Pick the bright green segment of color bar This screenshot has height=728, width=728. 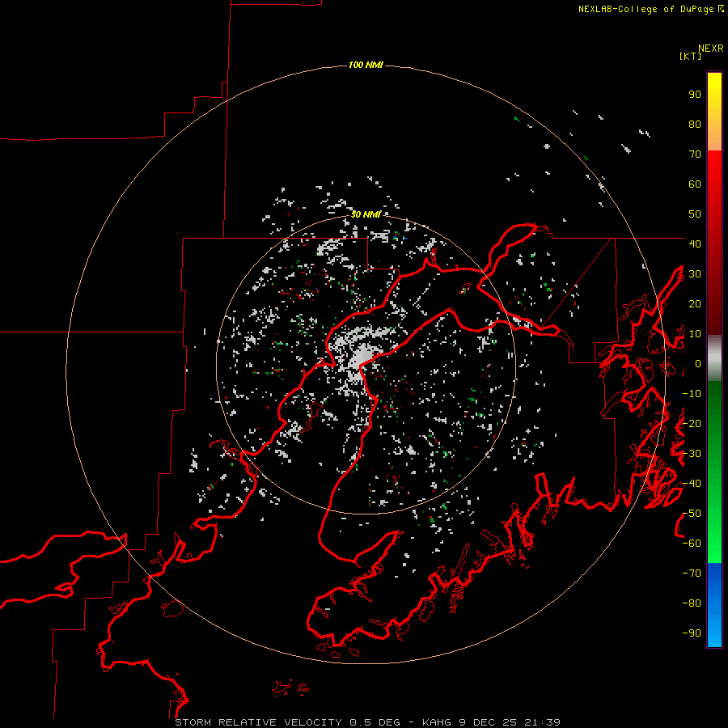714,534
